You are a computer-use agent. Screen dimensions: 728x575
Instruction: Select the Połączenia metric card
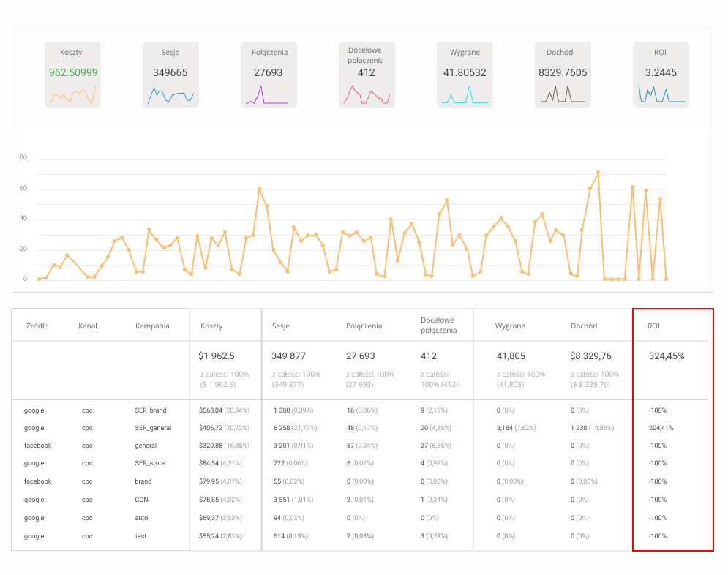click(x=269, y=75)
